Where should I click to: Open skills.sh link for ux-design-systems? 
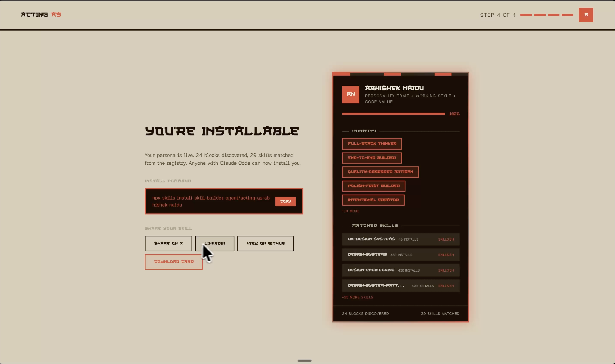pos(446,239)
